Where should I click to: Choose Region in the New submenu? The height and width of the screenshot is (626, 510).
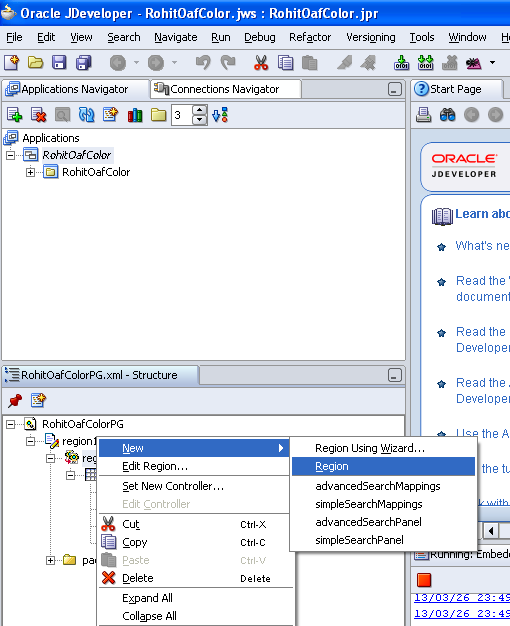(383, 466)
